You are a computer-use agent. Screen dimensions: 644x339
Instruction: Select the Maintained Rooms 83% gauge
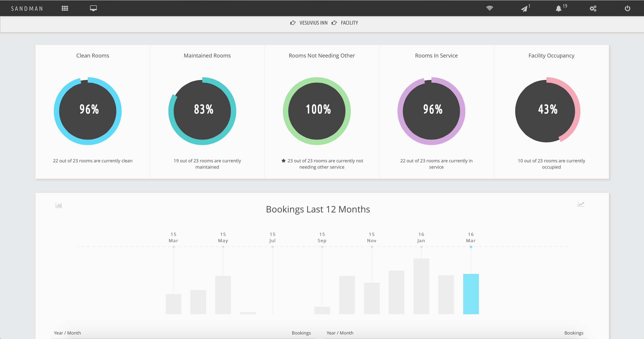202,111
